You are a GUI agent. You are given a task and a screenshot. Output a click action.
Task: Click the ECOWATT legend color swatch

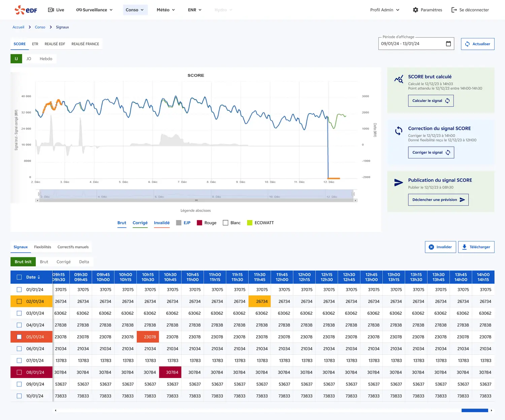click(249, 223)
